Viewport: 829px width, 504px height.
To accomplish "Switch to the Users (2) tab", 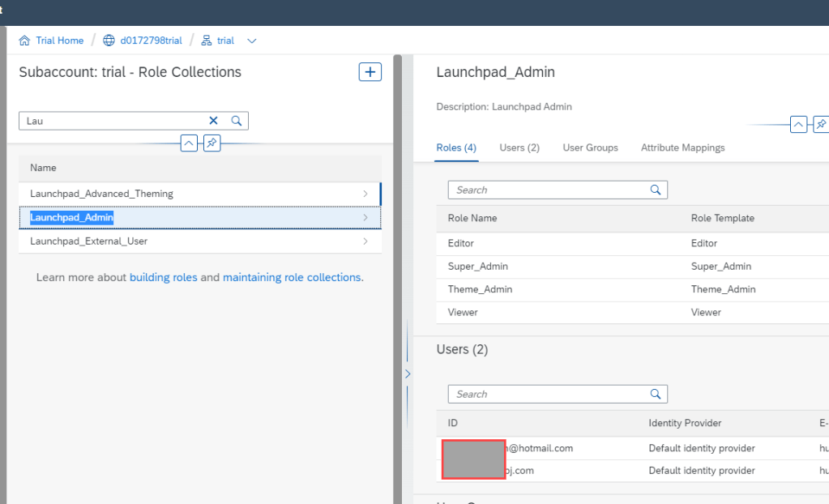I will coord(519,147).
